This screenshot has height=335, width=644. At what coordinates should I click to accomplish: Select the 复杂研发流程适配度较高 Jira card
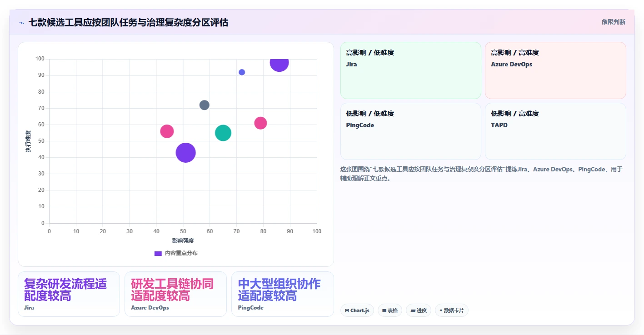[x=69, y=294]
